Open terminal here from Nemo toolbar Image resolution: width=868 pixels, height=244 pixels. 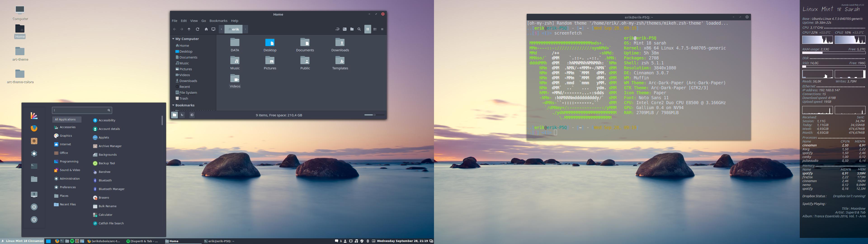click(x=345, y=29)
